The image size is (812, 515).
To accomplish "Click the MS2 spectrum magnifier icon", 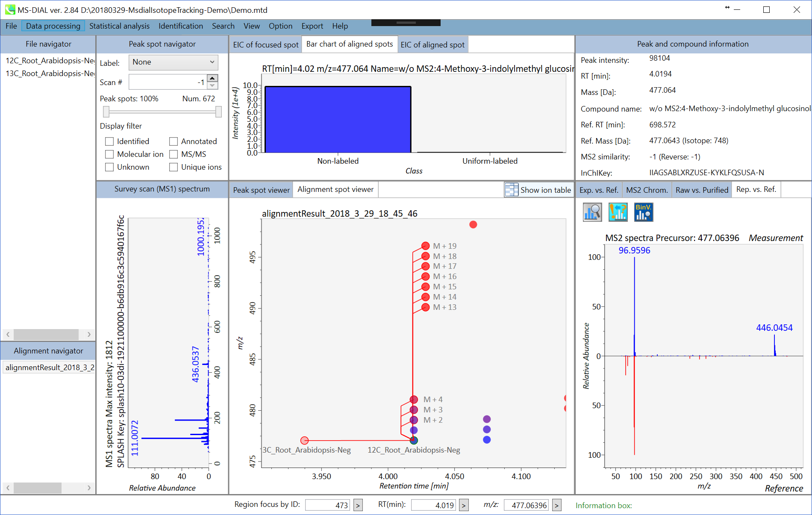I will click(592, 212).
